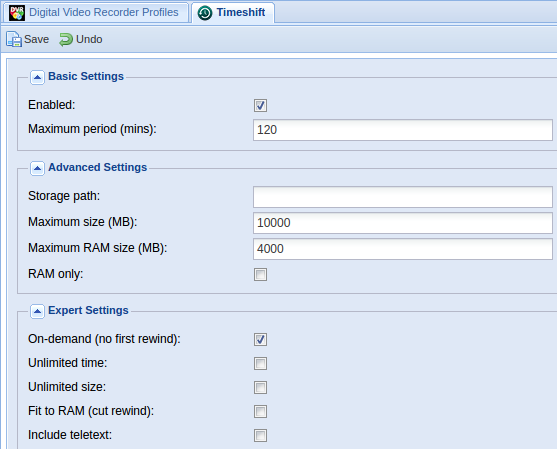
Task: Select the Maximum size (MB) field
Action: 403,223
